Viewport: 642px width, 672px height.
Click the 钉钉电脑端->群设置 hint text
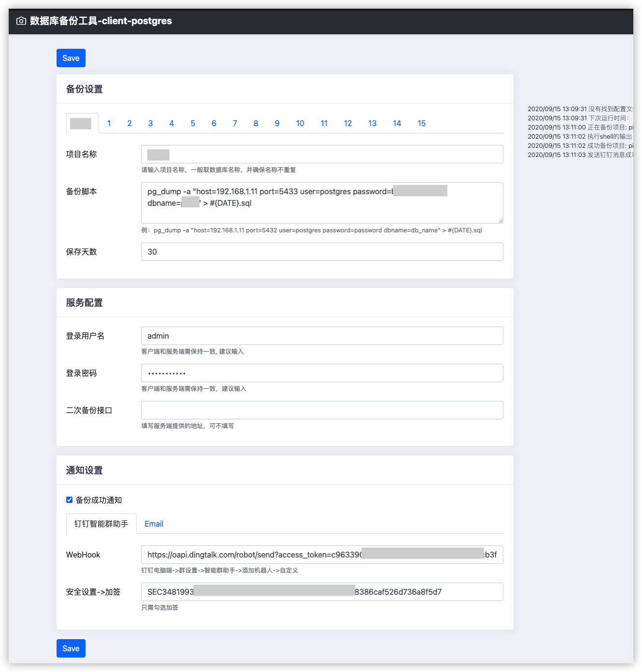pos(220,571)
